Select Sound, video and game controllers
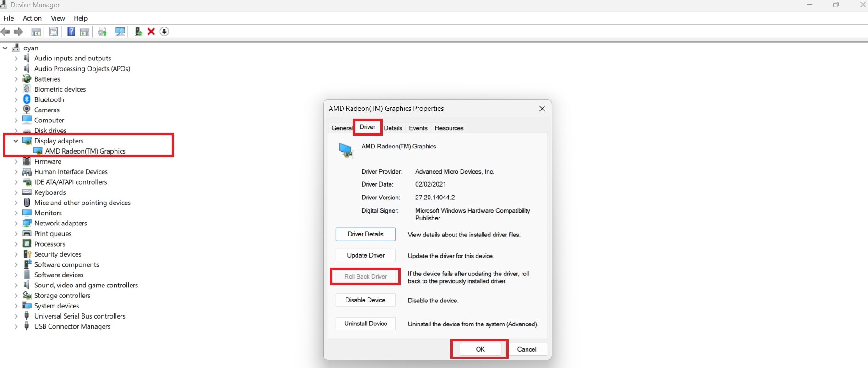 point(86,285)
